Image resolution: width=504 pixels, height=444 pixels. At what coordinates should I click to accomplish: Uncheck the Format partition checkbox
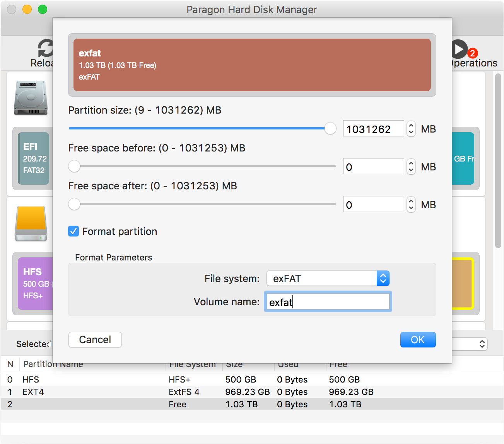(73, 231)
